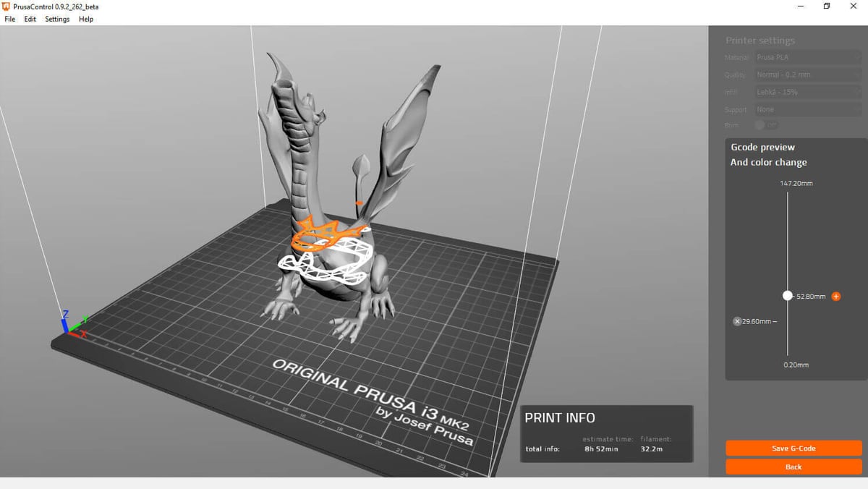Click the PrusaControl app icon in title bar

pos(6,7)
